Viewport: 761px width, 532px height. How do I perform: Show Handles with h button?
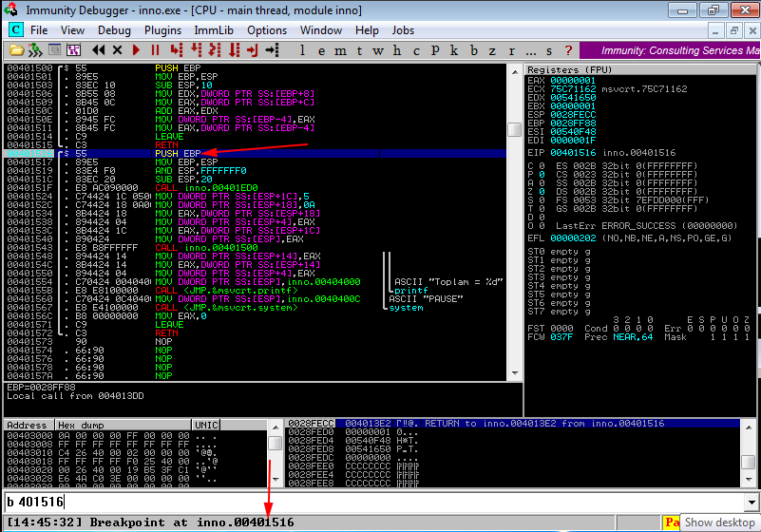397,50
